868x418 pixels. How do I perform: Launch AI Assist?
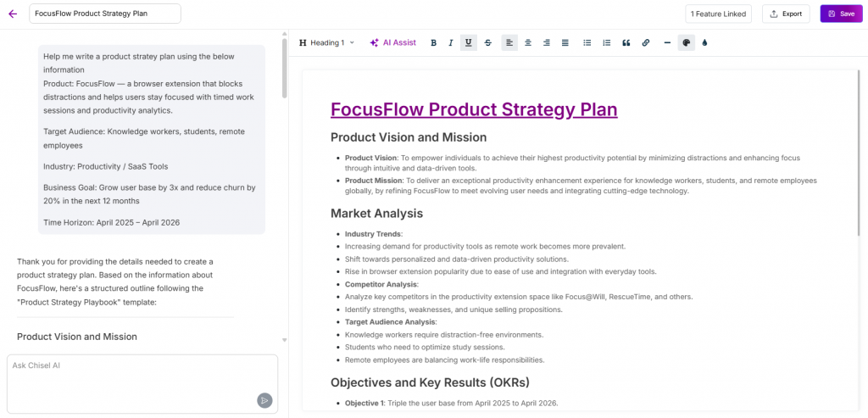point(393,42)
